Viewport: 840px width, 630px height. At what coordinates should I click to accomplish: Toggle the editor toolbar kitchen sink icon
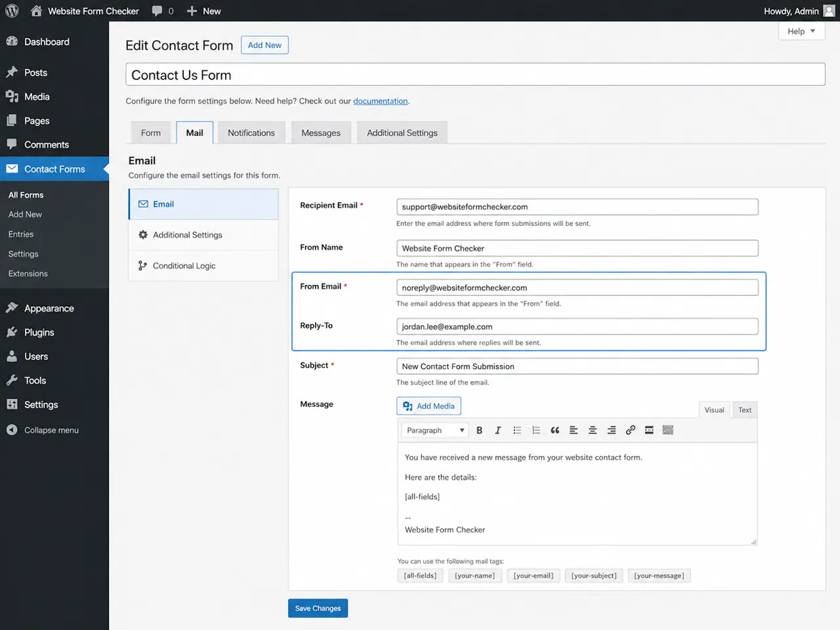coord(668,430)
